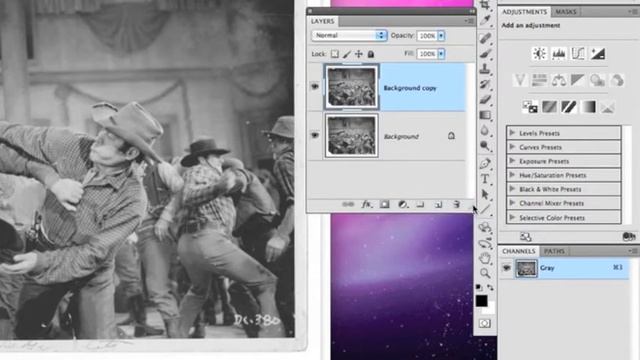This screenshot has width=640, height=360.
Task: Select the Gradient tool in toolbar
Action: pyautogui.click(x=485, y=115)
